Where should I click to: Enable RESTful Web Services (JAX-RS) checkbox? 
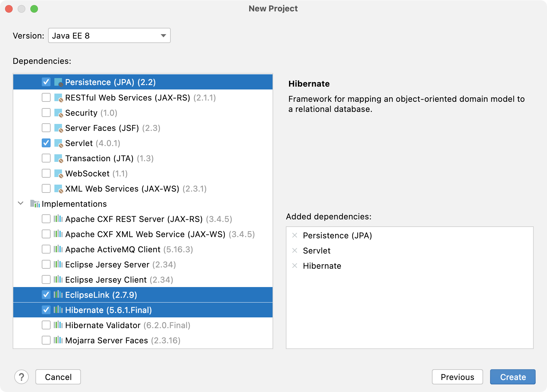click(x=46, y=97)
